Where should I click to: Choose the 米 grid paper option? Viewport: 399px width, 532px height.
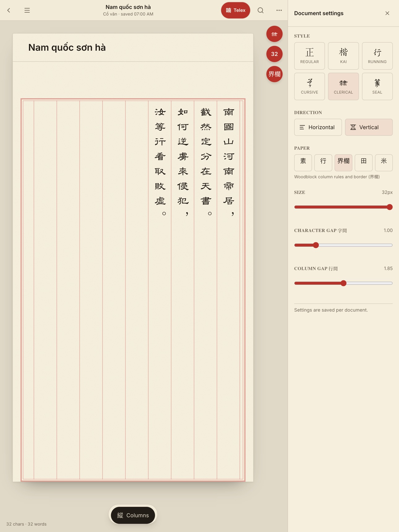384,163
